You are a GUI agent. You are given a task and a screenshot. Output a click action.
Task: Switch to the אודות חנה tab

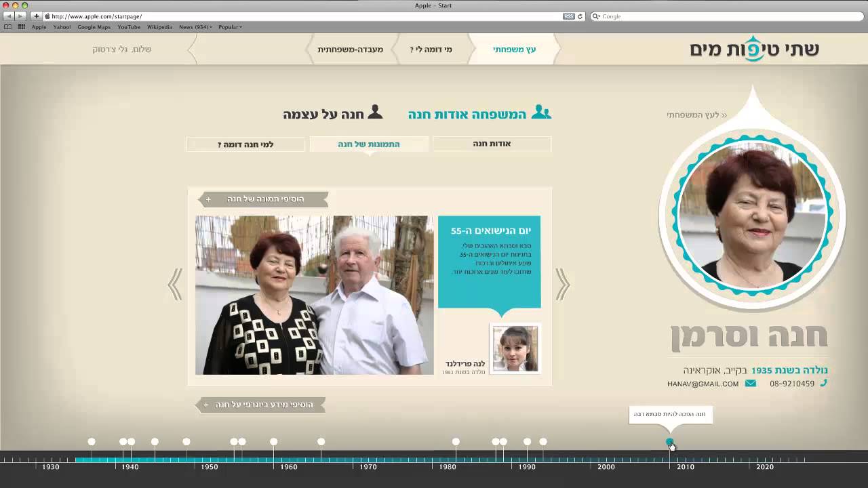(492, 144)
